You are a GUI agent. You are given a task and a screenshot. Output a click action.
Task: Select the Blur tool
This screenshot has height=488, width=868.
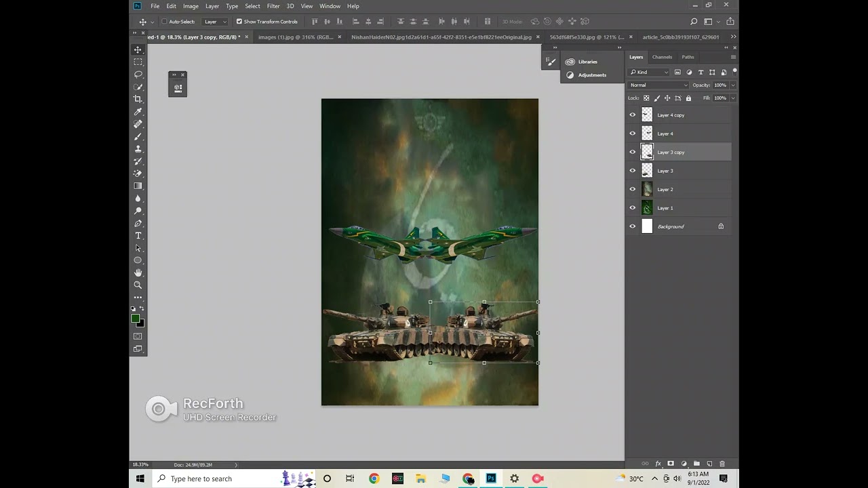pyautogui.click(x=138, y=199)
